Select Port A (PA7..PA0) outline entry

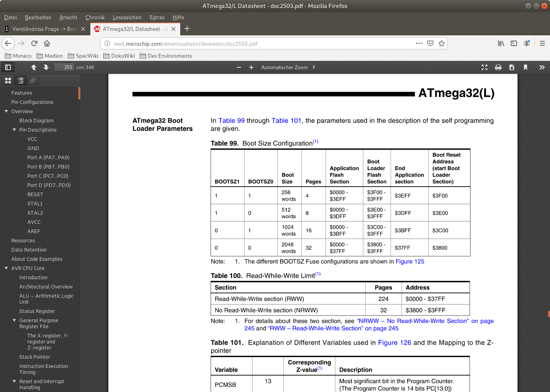(48, 157)
